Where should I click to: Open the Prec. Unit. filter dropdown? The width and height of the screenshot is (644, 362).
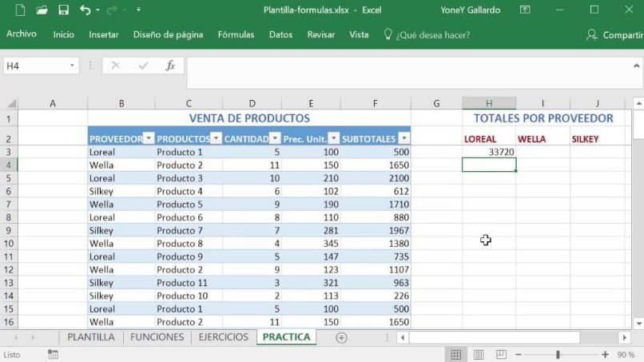[334, 138]
